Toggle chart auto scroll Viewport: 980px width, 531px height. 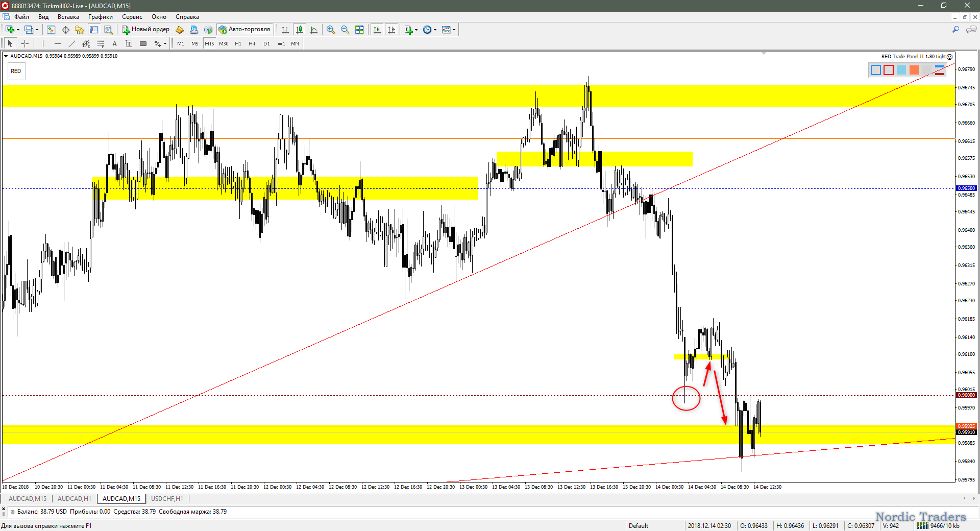377,30
